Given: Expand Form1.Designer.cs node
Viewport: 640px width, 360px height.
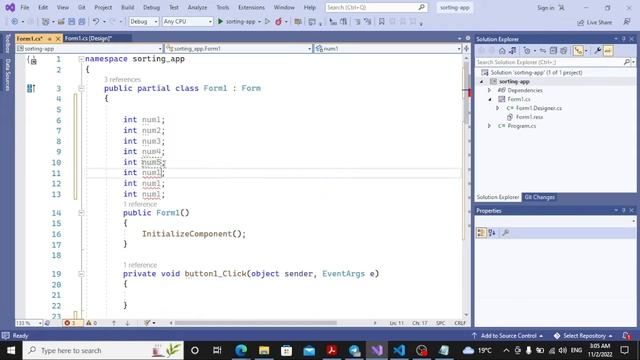Looking at the screenshot, I should coord(498,108).
